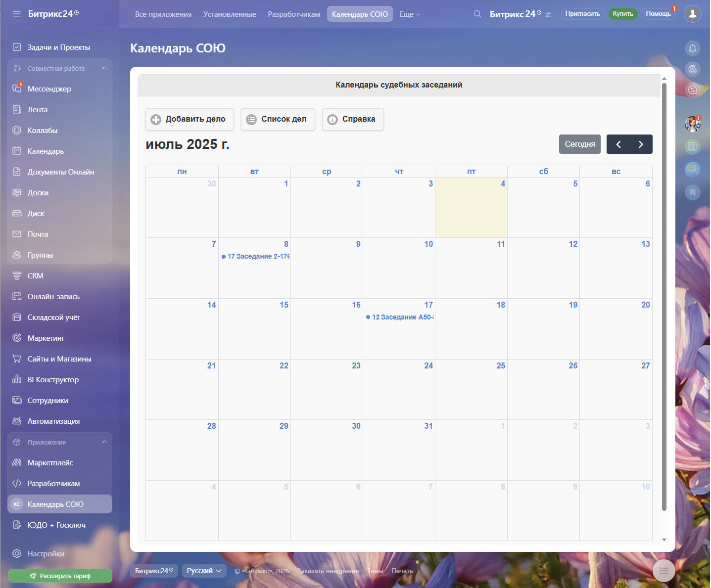Open the Русский language dropdown
Screen dimensions: 711x588
click(204, 571)
